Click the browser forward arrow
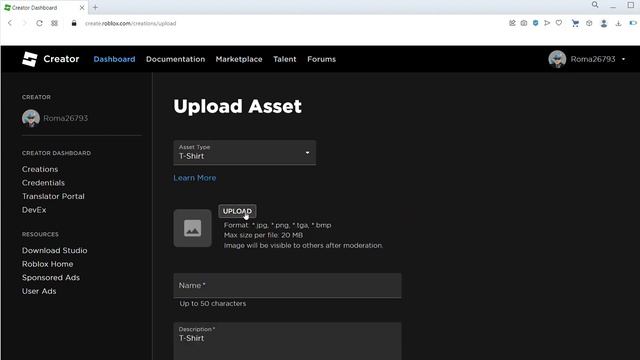640x360 pixels. pos(24,23)
